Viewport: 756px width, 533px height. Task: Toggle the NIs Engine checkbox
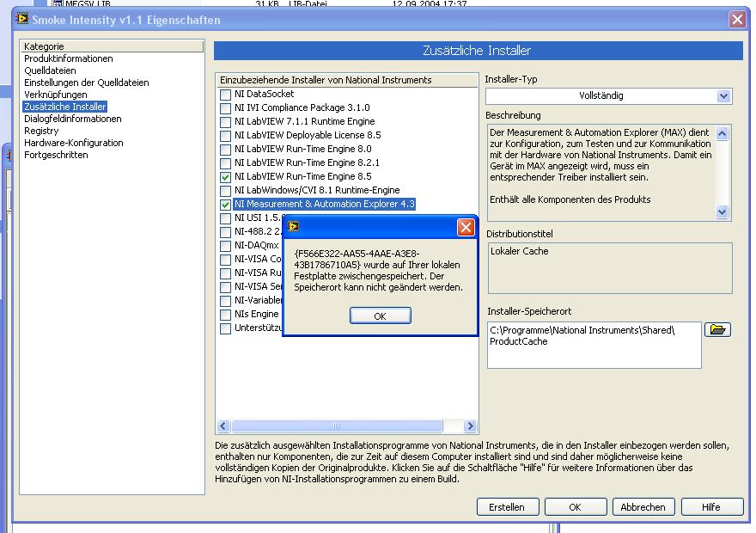(225, 315)
